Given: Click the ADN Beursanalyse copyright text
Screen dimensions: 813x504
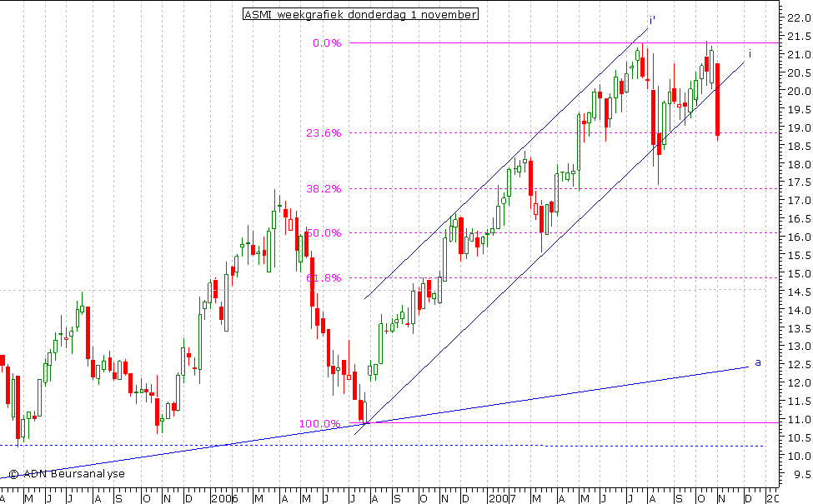Looking at the screenshot, I should [67, 474].
